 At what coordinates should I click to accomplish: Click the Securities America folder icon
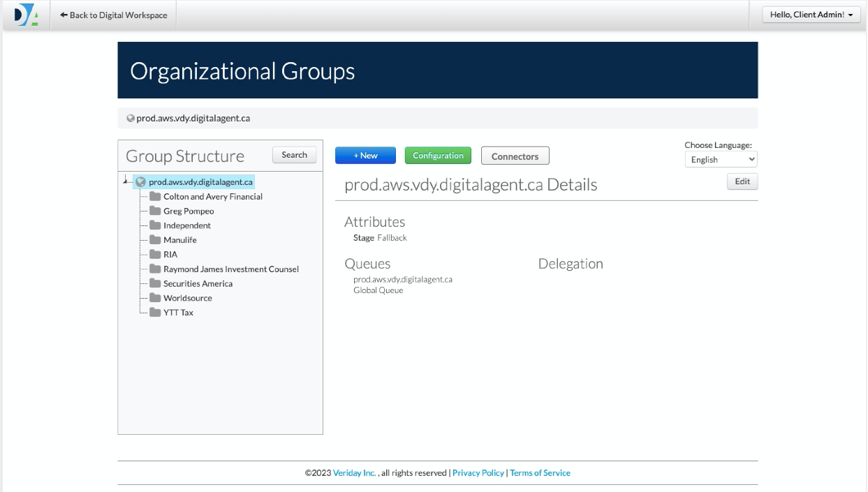tap(155, 284)
